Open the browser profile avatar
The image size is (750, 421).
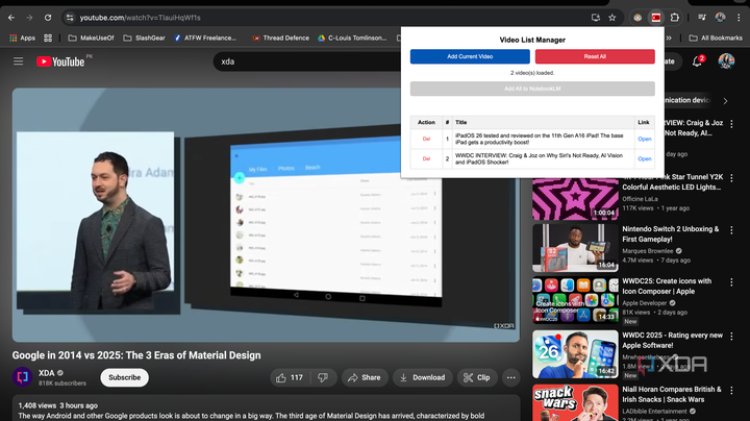point(720,18)
